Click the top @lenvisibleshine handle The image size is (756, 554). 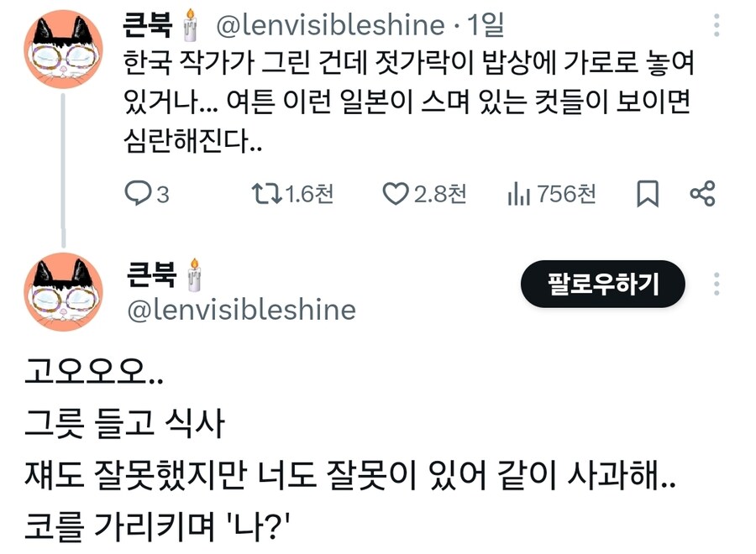(x=330, y=26)
